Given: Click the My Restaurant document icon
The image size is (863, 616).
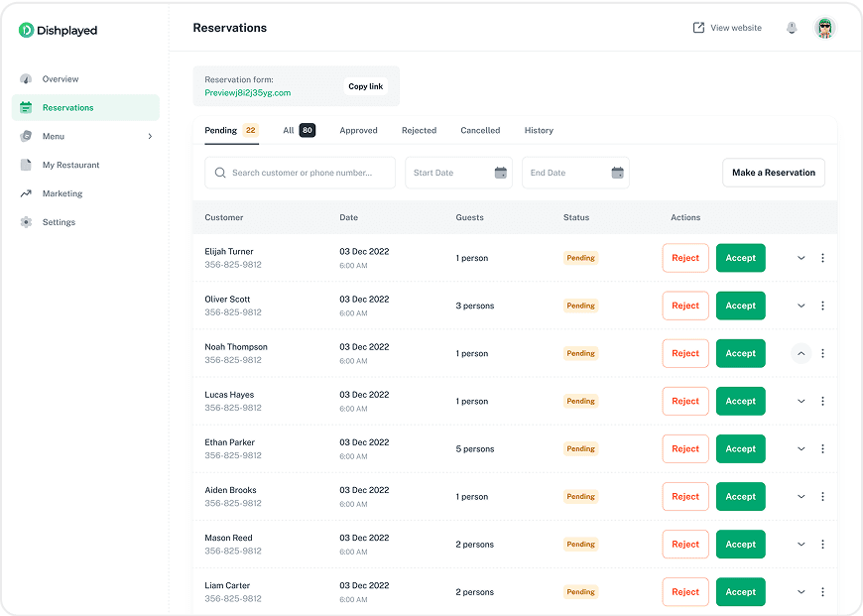Looking at the screenshot, I should coord(26,165).
